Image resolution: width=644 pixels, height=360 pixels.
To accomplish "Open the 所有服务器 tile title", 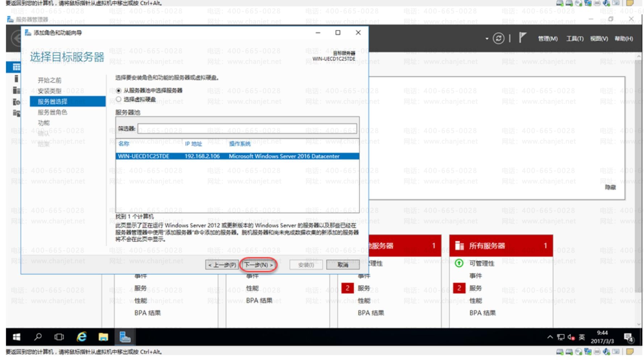I will pyautogui.click(x=487, y=246).
